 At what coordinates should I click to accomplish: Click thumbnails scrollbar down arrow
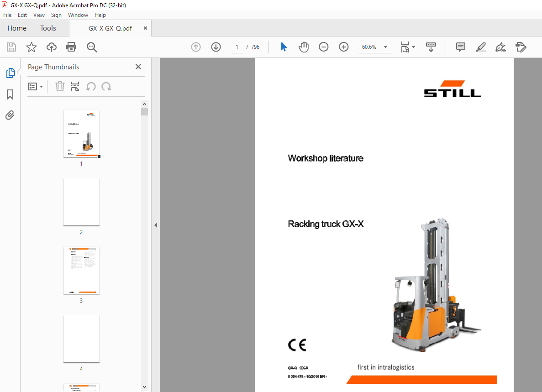coord(144,387)
